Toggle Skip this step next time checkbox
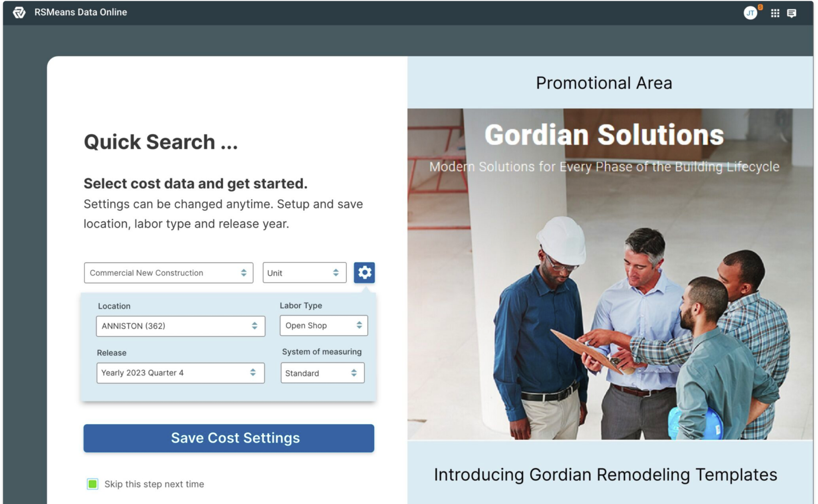This screenshot has width=818, height=504. coord(93,484)
